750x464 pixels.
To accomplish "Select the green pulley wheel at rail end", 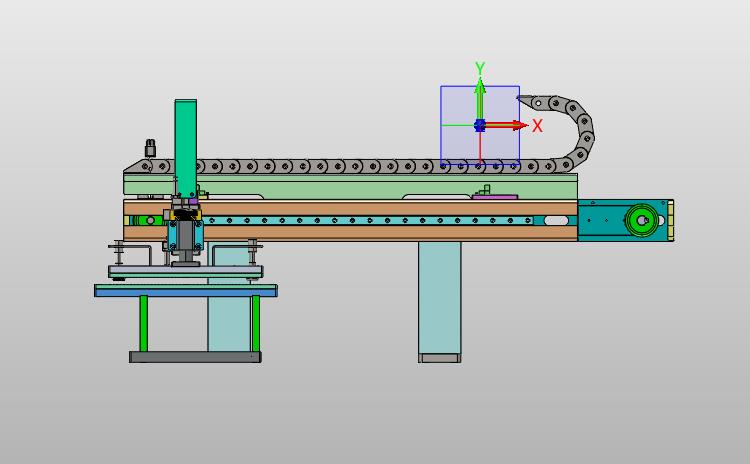I will pos(640,220).
